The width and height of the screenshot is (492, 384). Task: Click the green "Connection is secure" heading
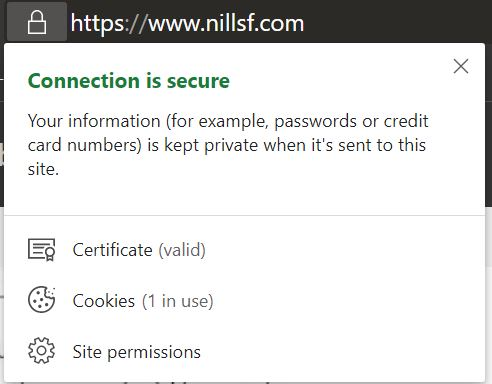pyautogui.click(x=129, y=81)
